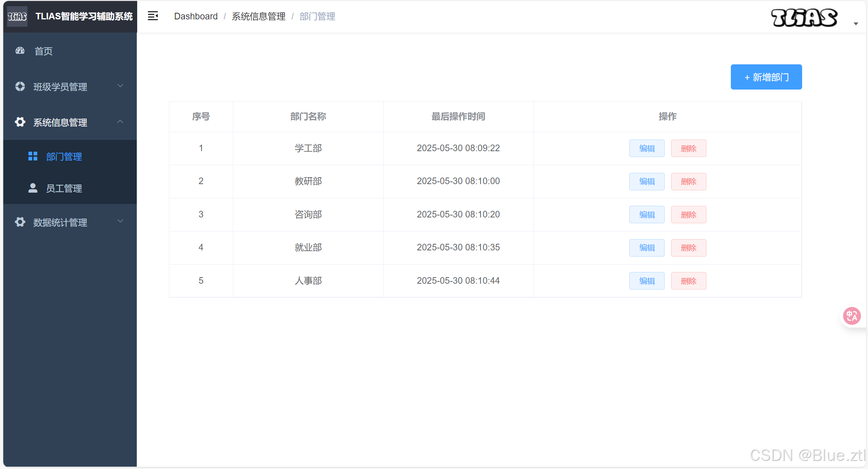This screenshot has width=868, height=469.
Task: Go to 首页 in the sidebar
Action: pos(43,51)
